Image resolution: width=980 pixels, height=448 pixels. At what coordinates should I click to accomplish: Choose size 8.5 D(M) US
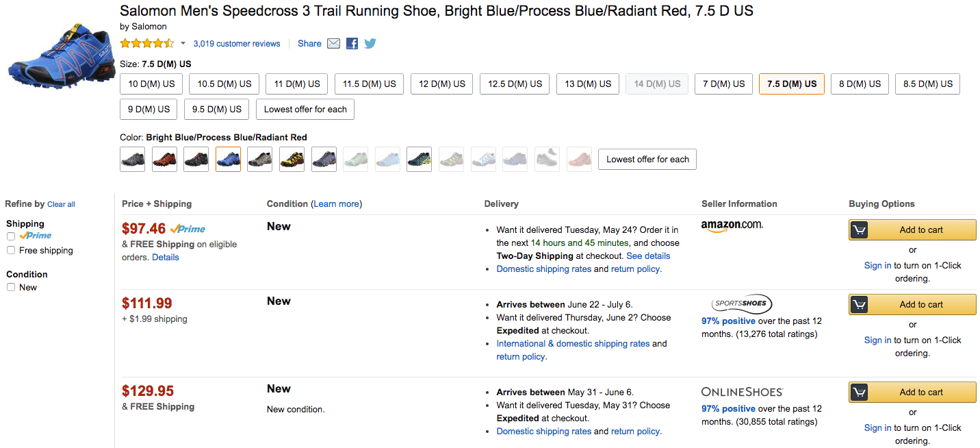(x=927, y=84)
